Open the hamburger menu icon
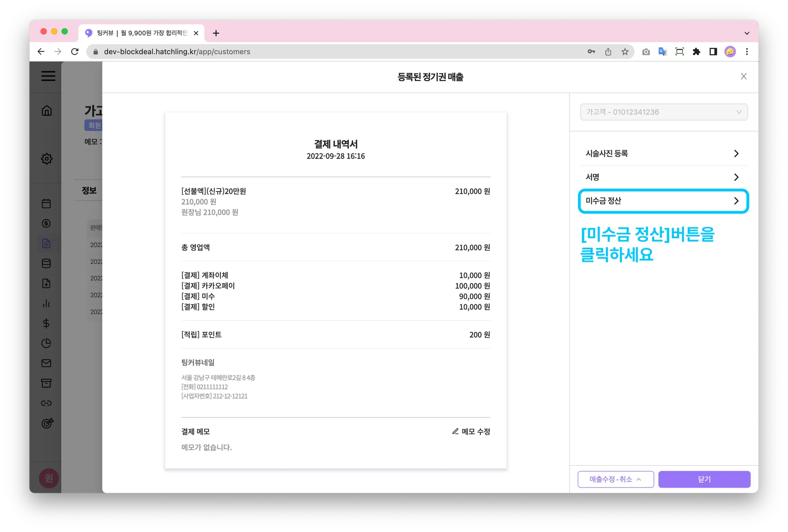 [x=48, y=76]
